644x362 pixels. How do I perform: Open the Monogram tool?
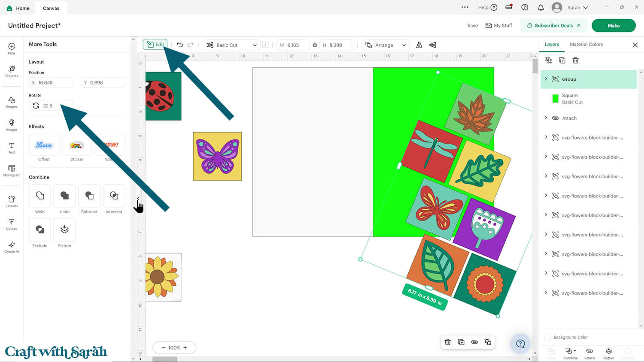click(x=12, y=171)
